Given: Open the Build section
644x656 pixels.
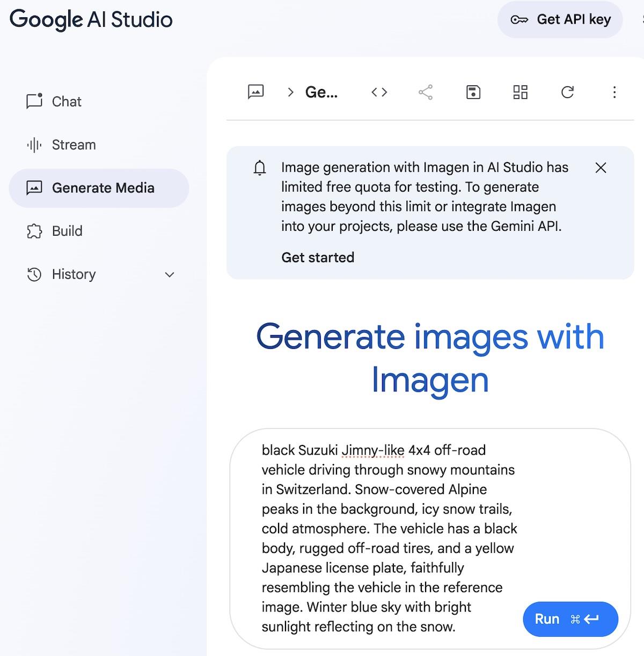Looking at the screenshot, I should [x=99, y=231].
